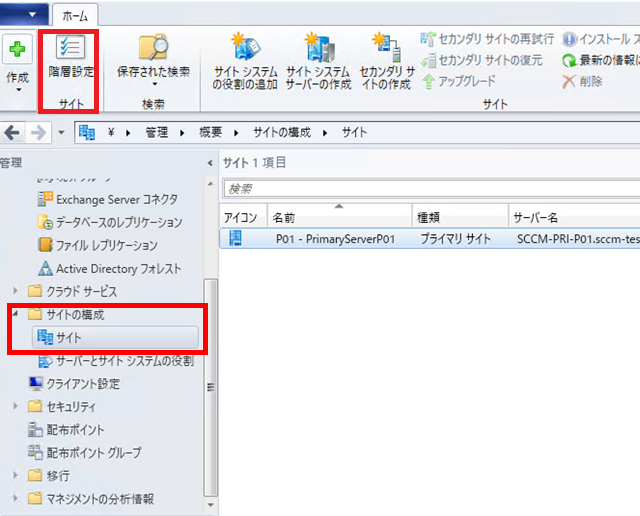Click the 検索 search input field
The height and width of the screenshot is (516, 640).
click(430, 188)
